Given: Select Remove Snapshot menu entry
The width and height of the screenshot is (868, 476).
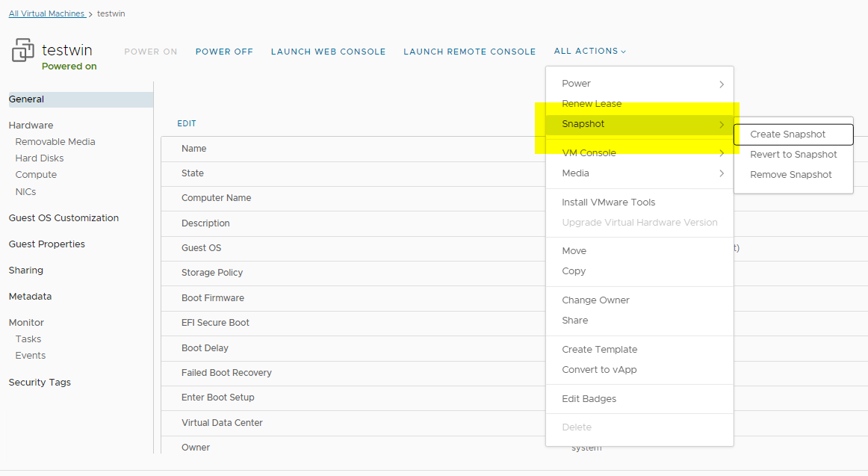Looking at the screenshot, I should [790, 175].
